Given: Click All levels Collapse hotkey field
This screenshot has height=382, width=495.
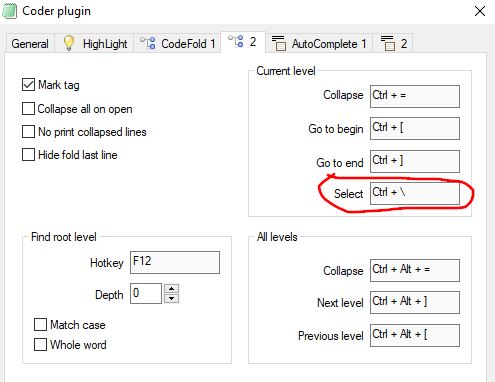Looking at the screenshot, I should point(415,270).
